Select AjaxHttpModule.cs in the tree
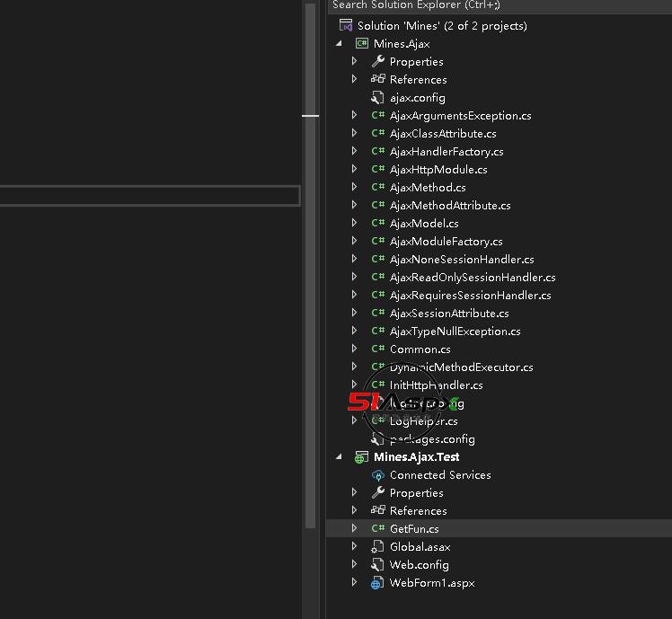672x619 pixels. click(x=438, y=169)
